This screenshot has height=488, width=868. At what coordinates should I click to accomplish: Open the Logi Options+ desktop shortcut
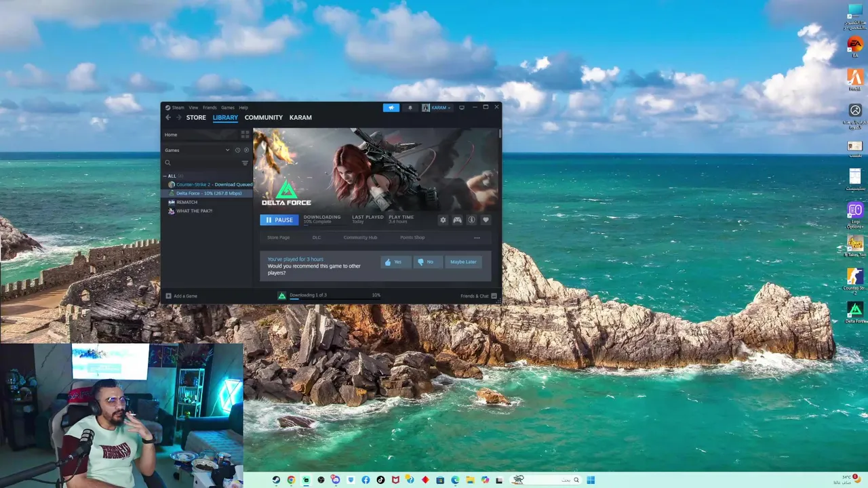pyautogui.click(x=855, y=213)
